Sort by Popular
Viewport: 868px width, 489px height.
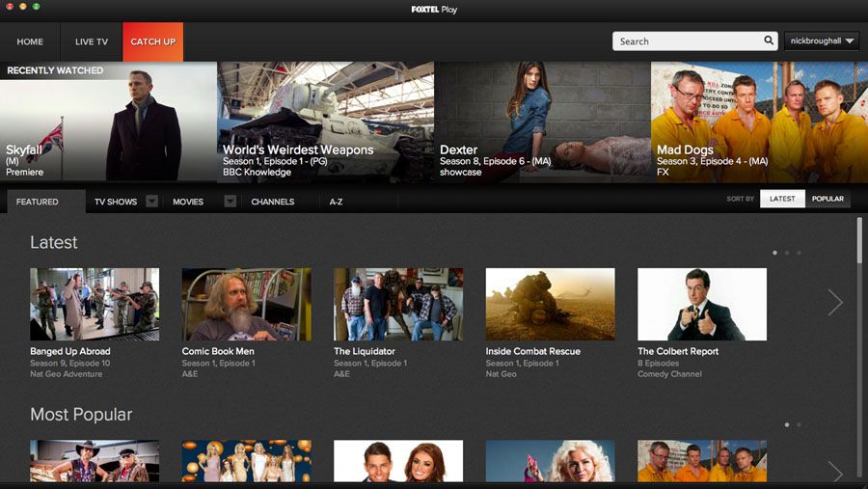click(827, 199)
